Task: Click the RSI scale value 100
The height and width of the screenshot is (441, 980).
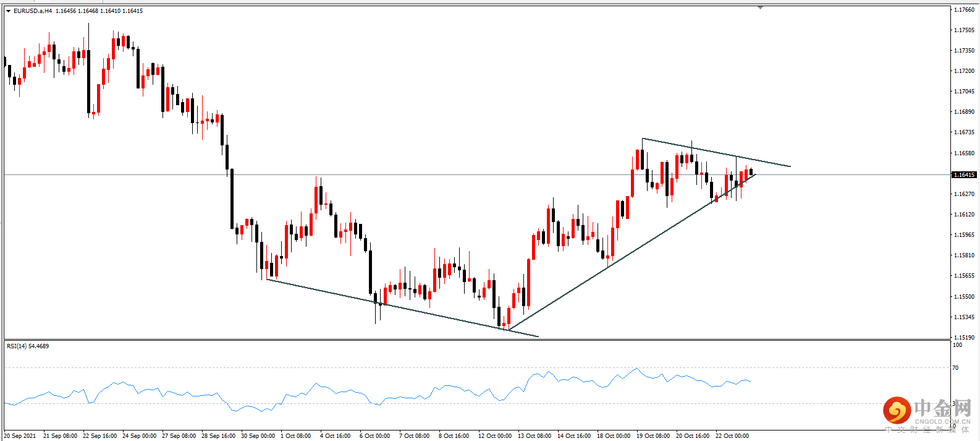Action: click(958, 345)
